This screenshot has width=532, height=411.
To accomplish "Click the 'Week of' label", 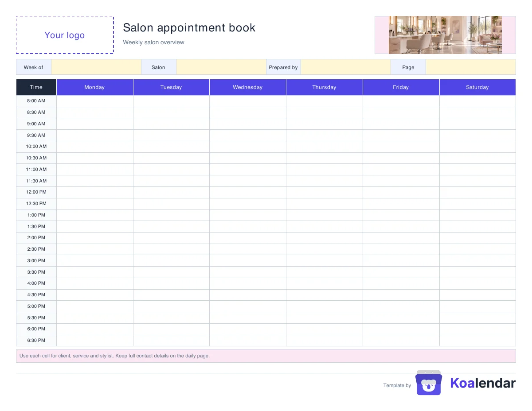I will click(34, 67).
